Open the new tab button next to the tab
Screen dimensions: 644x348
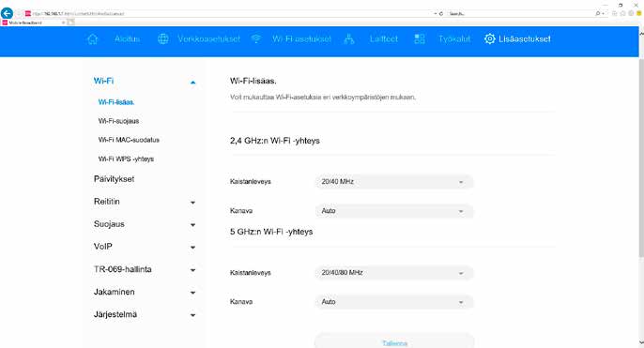pos(70,23)
